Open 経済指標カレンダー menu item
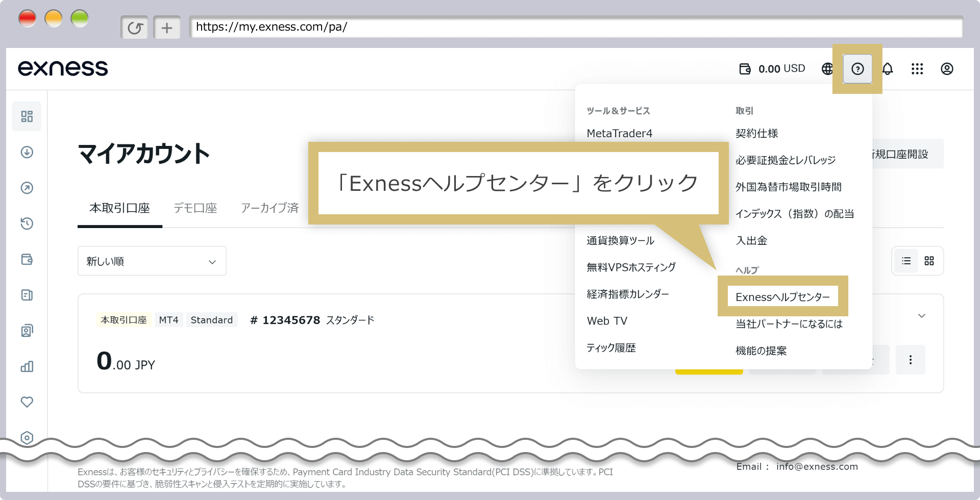The height and width of the screenshot is (500, 980). (x=628, y=294)
